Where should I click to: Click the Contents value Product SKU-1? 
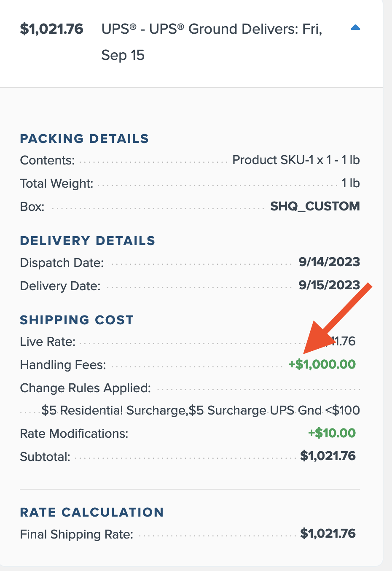pyautogui.click(x=296, y=160)
